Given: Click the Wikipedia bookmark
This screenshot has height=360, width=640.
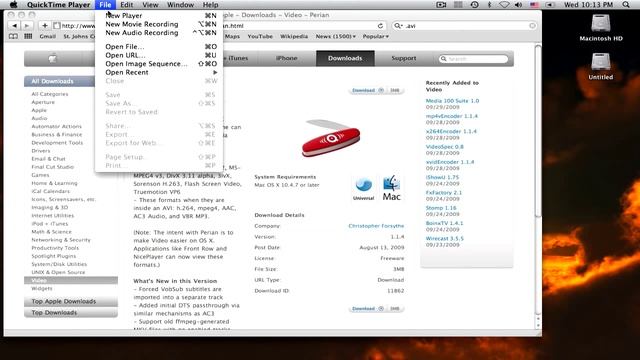Looking at the screenshot, I should [x=294, y=36].
